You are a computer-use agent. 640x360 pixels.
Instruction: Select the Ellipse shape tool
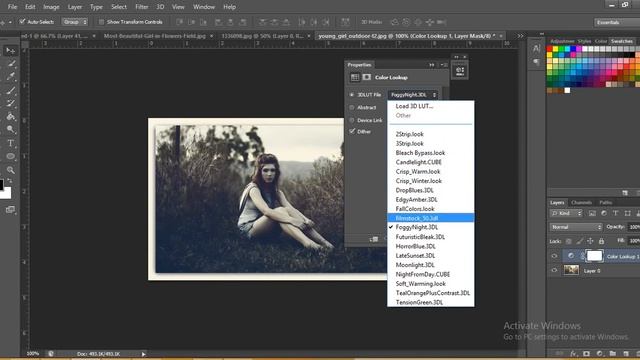tap(11, 156)
